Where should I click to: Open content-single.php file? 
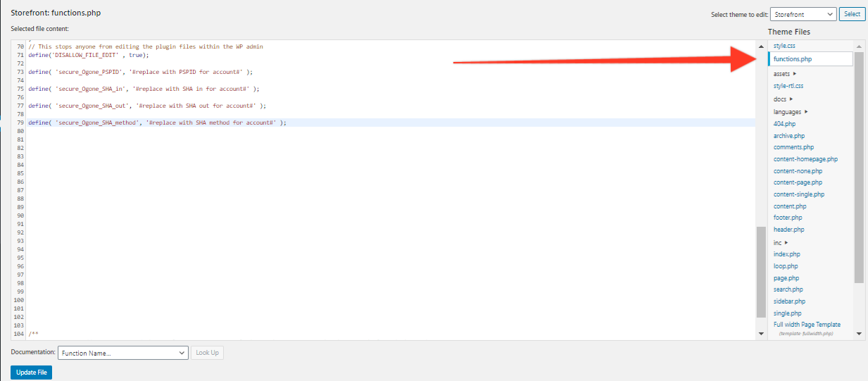pos(799,194)
